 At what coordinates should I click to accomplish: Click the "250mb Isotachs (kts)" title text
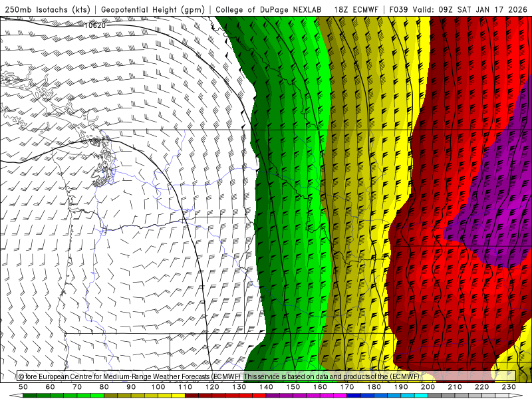click(x=48, y=10)
